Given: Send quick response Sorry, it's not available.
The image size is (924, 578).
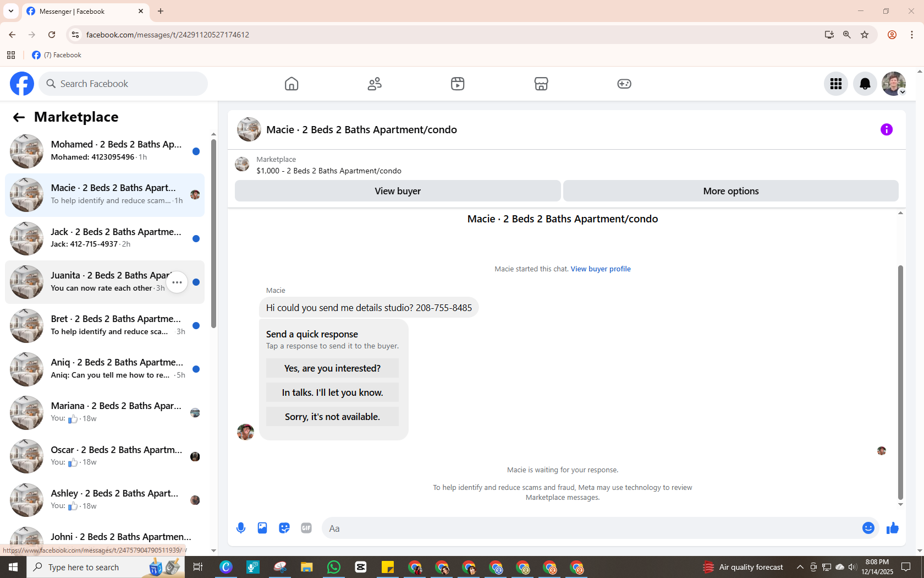Looking at the screenshot, I should [x=332, y=417].
